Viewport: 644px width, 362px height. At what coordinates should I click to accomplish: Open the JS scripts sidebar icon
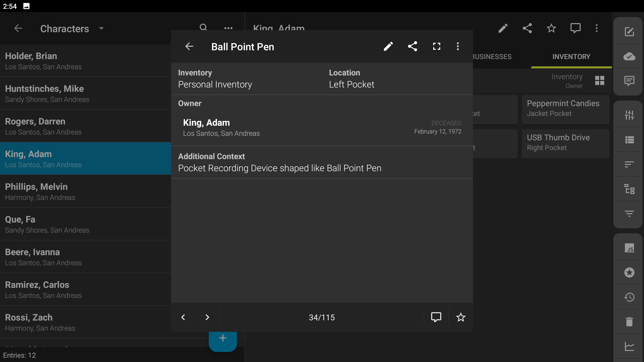629,248
